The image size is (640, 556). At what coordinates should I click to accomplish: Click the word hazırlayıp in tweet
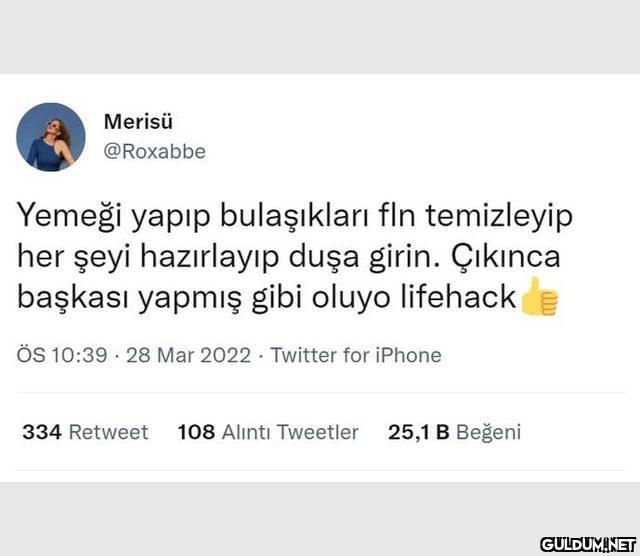pyautogui.click(x=209, y=257)
